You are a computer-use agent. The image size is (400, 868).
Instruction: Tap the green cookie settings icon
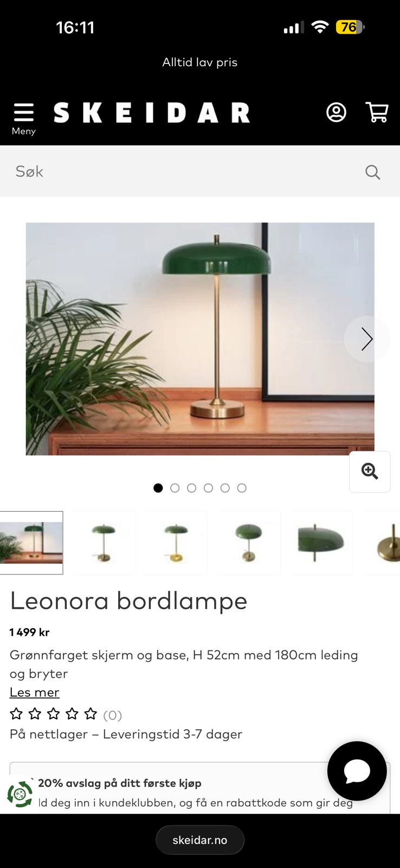pos(20,795)
